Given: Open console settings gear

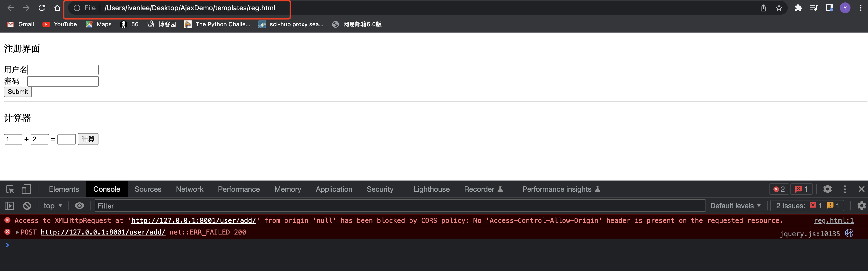Looking at the screenshot, I should tap(861, 206).
